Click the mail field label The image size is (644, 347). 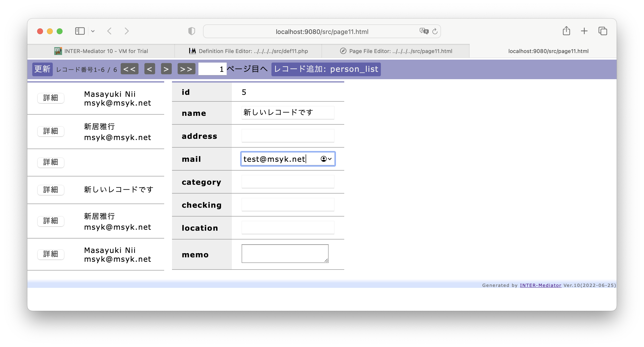click(x=191, y=159)
